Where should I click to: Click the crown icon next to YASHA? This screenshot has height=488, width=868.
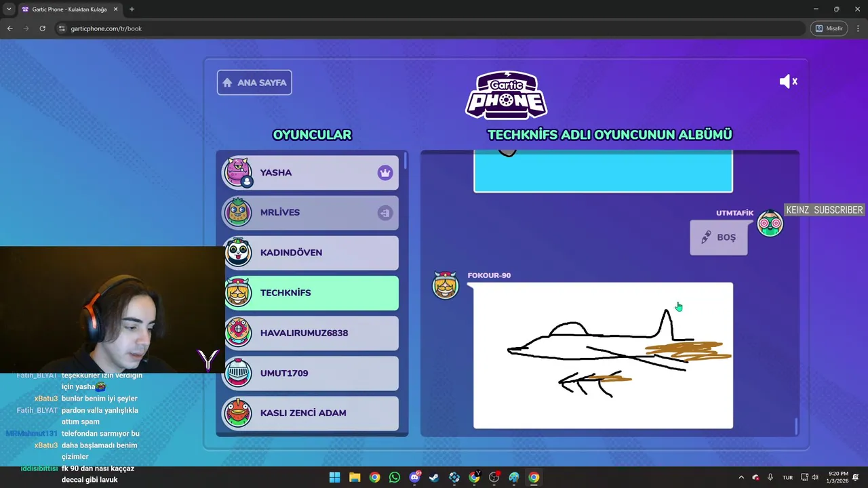tap(385, 173)
